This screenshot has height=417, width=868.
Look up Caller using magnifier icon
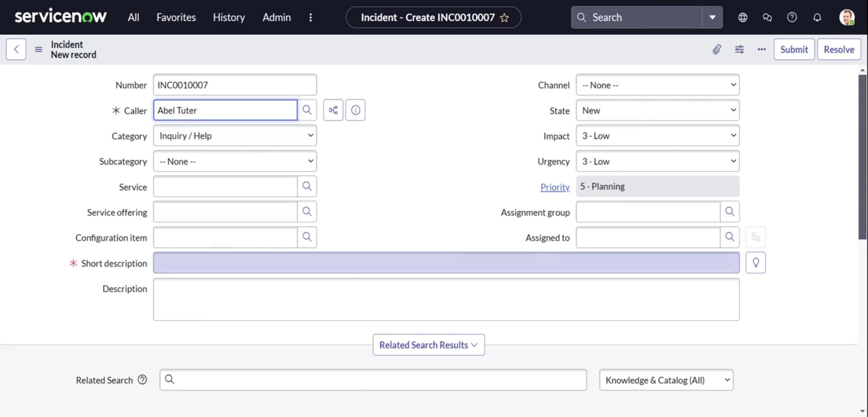pos(307,110)
